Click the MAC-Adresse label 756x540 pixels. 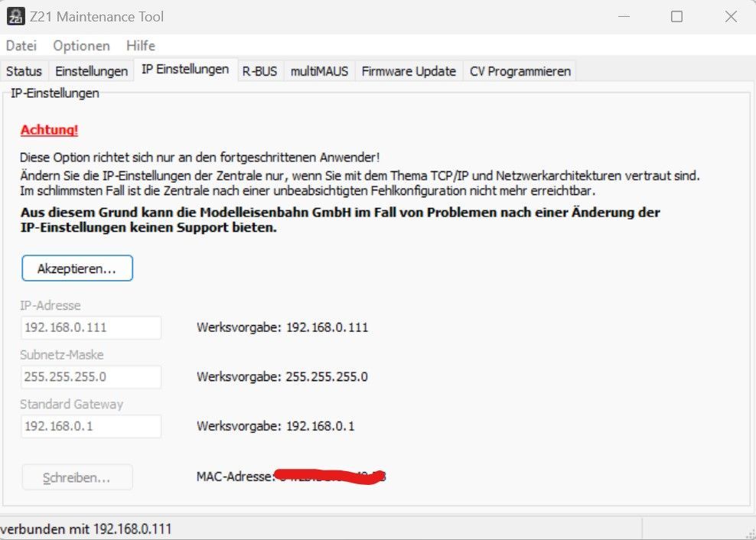pyautogui.click(x=235, y=477)
